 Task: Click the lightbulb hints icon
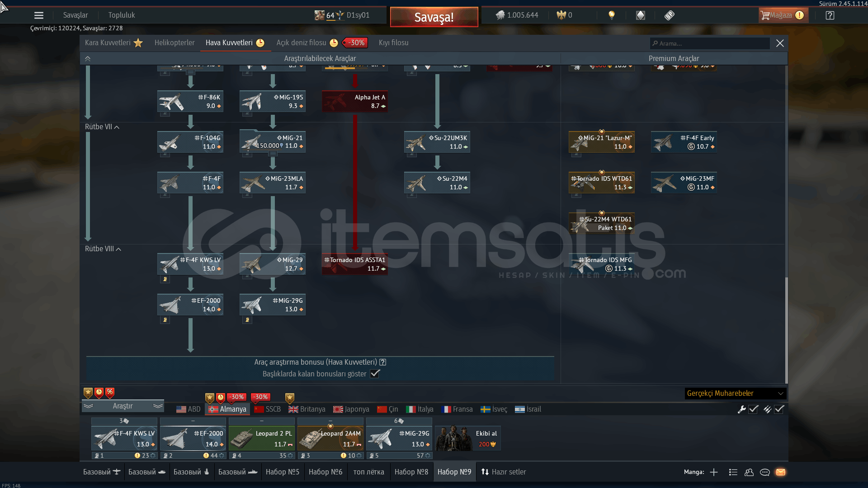(612, 15)
